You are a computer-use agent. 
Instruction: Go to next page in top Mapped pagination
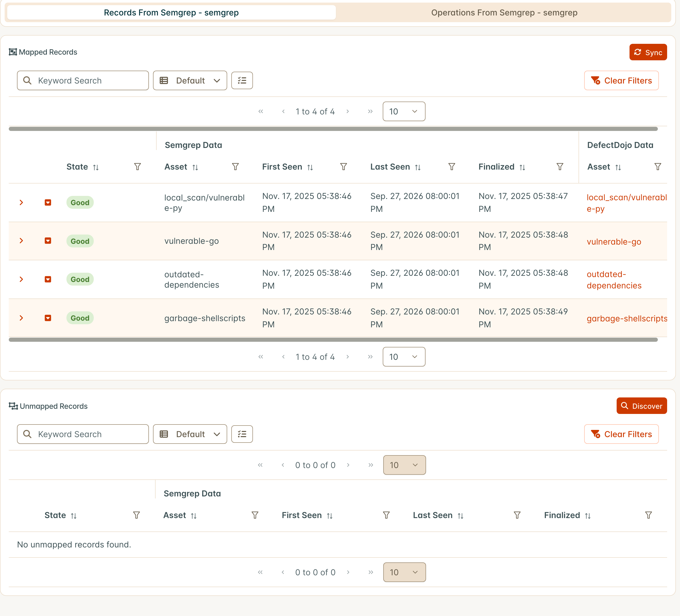tap(347, 111)
